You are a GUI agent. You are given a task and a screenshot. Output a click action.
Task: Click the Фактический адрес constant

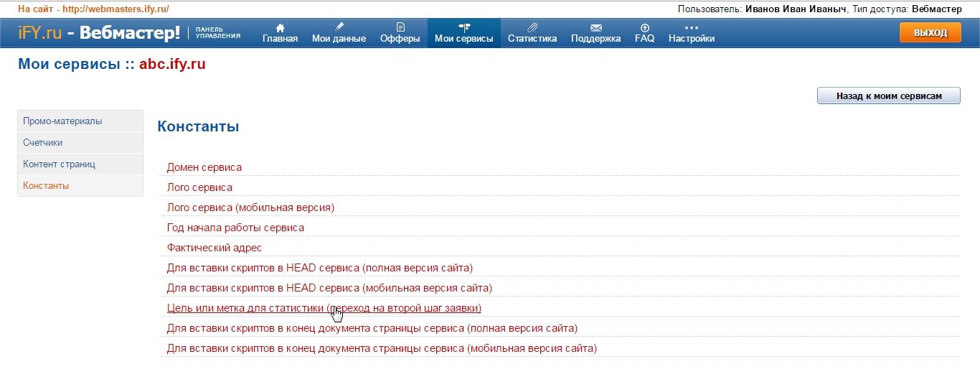pos(215,248)
